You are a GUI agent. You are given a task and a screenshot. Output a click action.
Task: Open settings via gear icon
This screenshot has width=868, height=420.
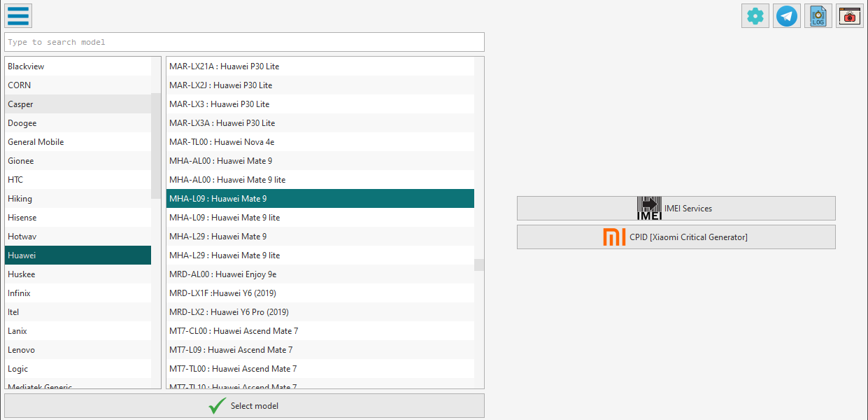pyautogui.click(x=755, y=16)
